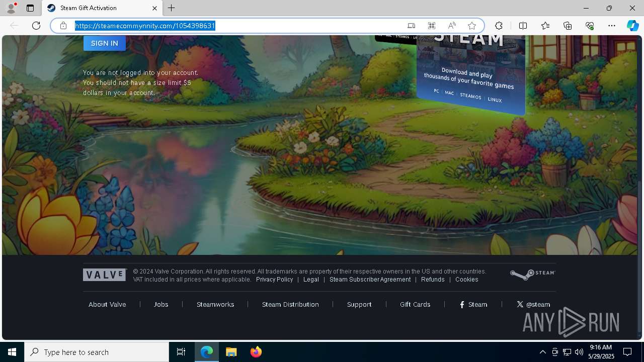644x362 pixels.
Task: Open the Support footer link
Action: [359, 304]
